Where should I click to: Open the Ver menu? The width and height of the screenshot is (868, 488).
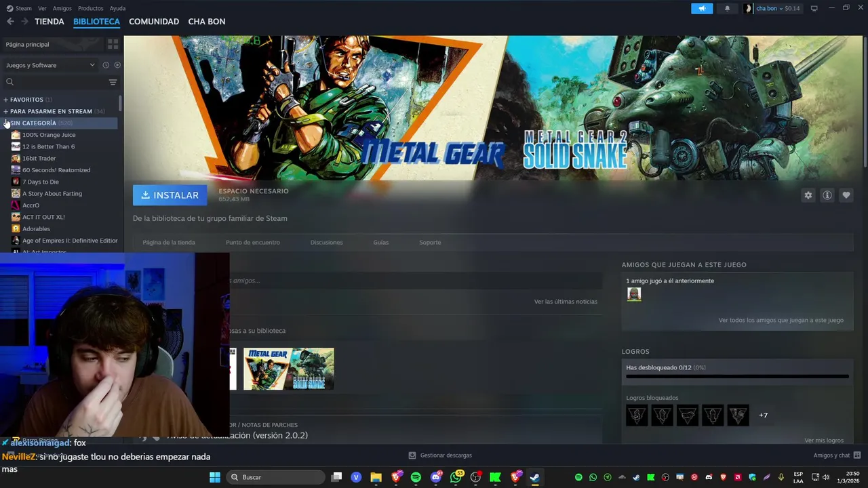tap(42, 8)
